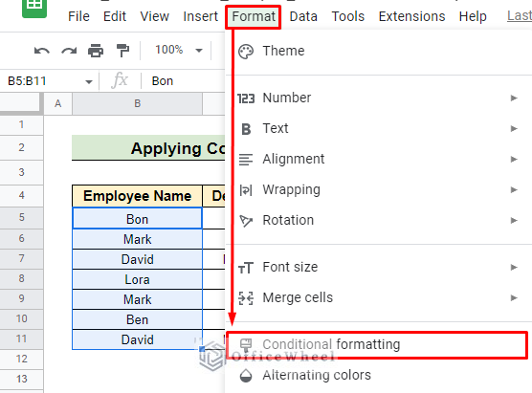Close the Format menu
Image resolution: width=532 pixels, height=393 pixels.
tap(254, 16)
